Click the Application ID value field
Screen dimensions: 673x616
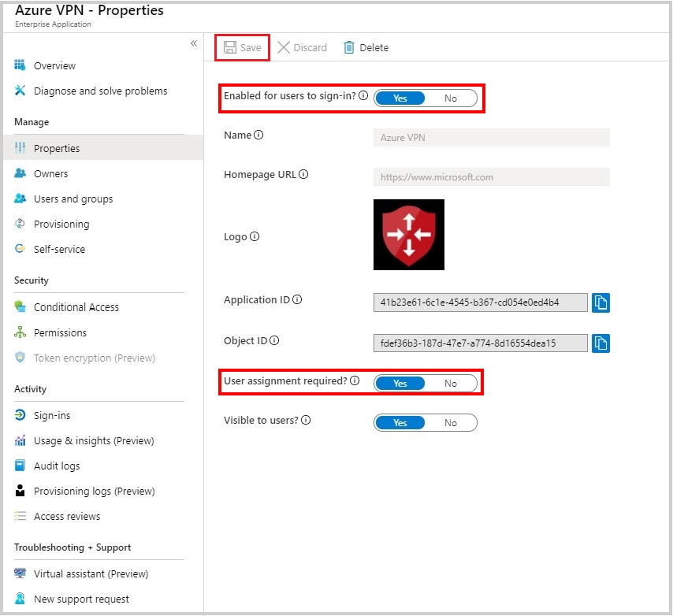click(x=480, y=302)
